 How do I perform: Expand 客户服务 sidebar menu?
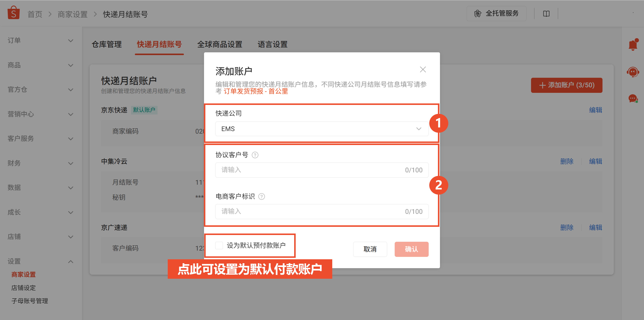point(41,139)
